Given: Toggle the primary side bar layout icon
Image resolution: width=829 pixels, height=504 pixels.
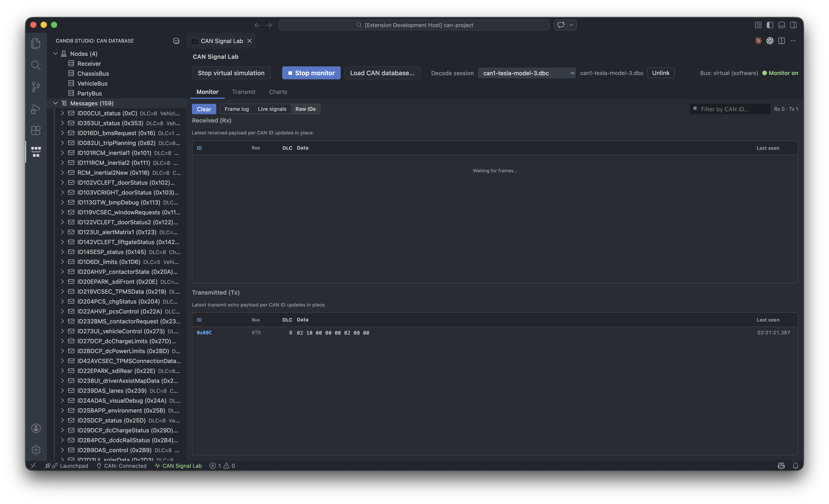Looking at the screenshot, I should coord(770,25).
